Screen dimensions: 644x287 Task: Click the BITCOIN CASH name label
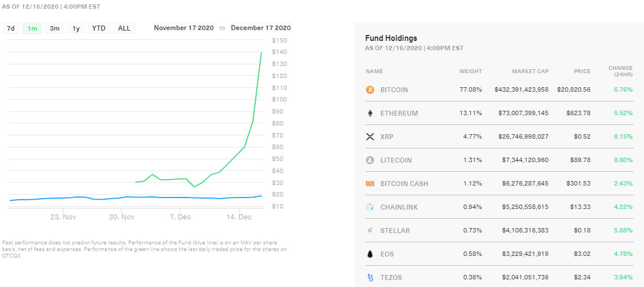(404, 184)
